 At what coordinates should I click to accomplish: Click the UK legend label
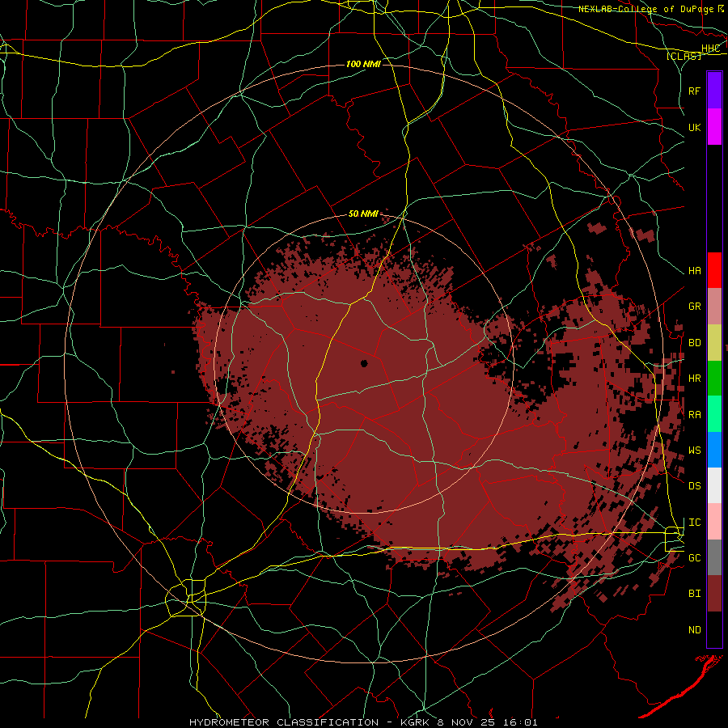[x=695, y=127]
